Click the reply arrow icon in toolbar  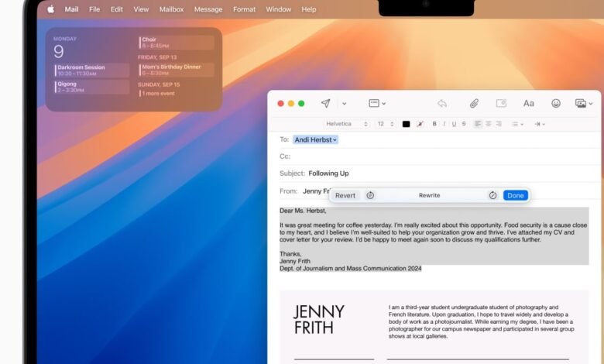[x=441, y=104]
